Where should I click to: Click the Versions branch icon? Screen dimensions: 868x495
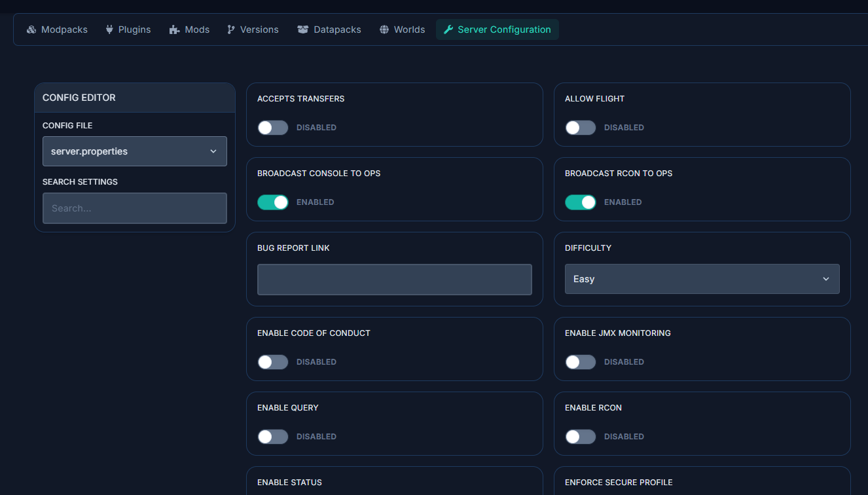[x=231, y=29]
